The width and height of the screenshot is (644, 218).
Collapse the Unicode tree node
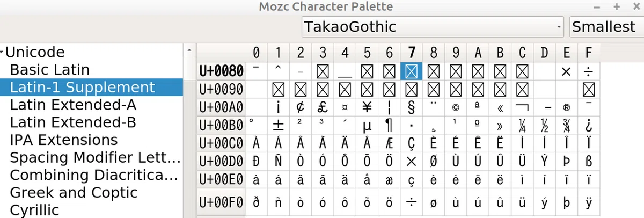[3, 53]
